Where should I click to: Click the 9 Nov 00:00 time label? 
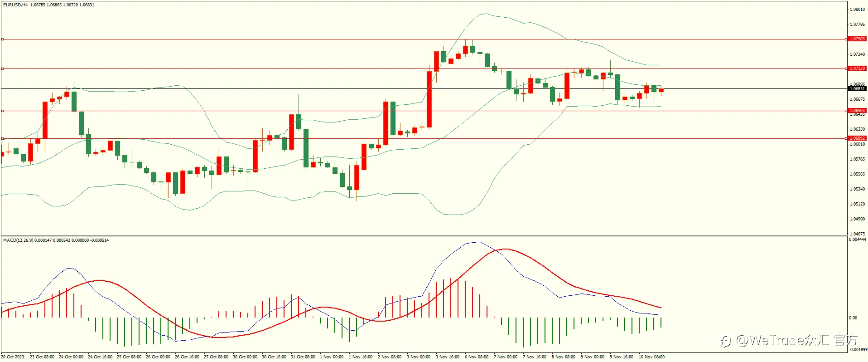point(593,357)
